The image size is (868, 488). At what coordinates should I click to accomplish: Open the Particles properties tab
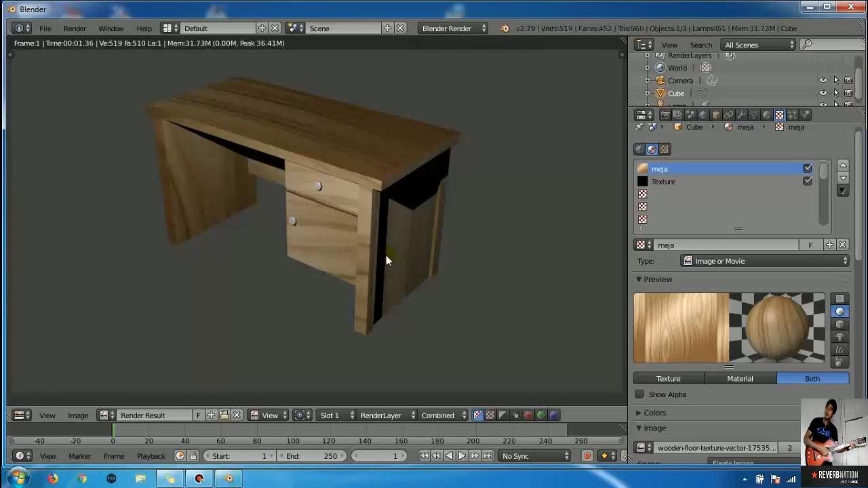pyautogui.click(x=792, y=115)
